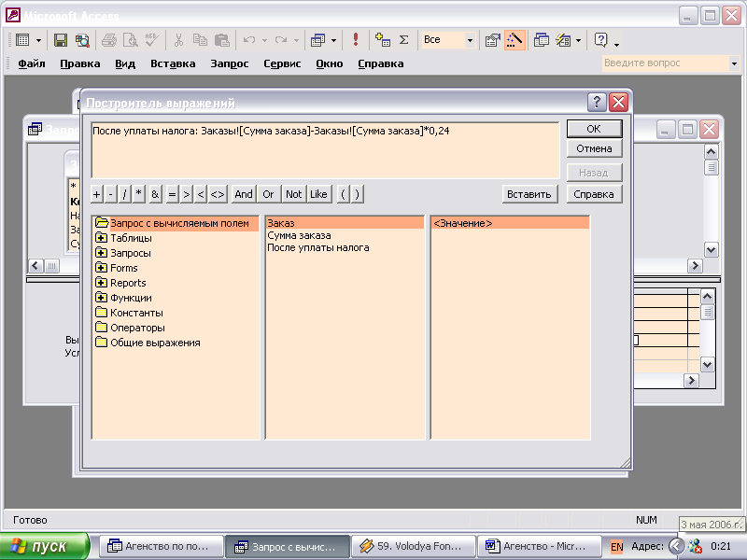
Task: Select 'Сумма заказа' in middle list
Action: [299, 235]
